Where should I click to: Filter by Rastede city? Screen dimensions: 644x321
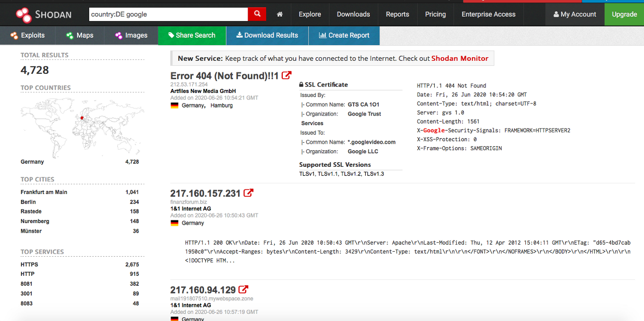click(31, 211)
